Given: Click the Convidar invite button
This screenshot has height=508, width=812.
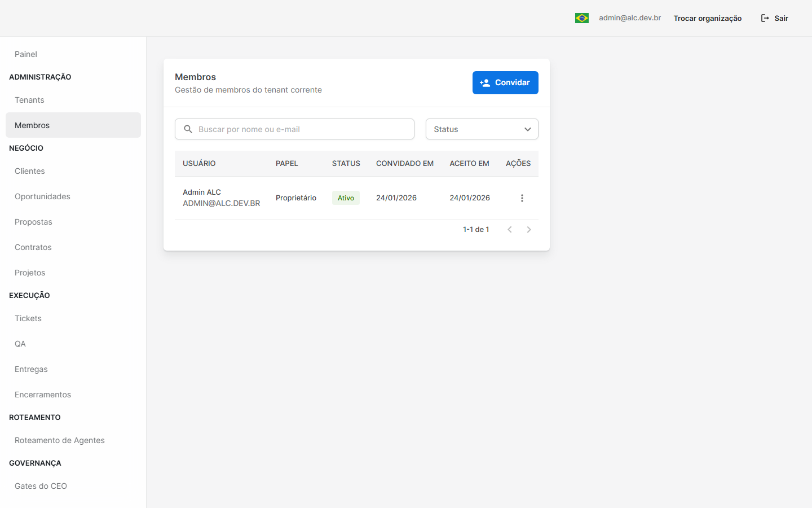Looking at the screenshot, I should click(x=505, y=82).
